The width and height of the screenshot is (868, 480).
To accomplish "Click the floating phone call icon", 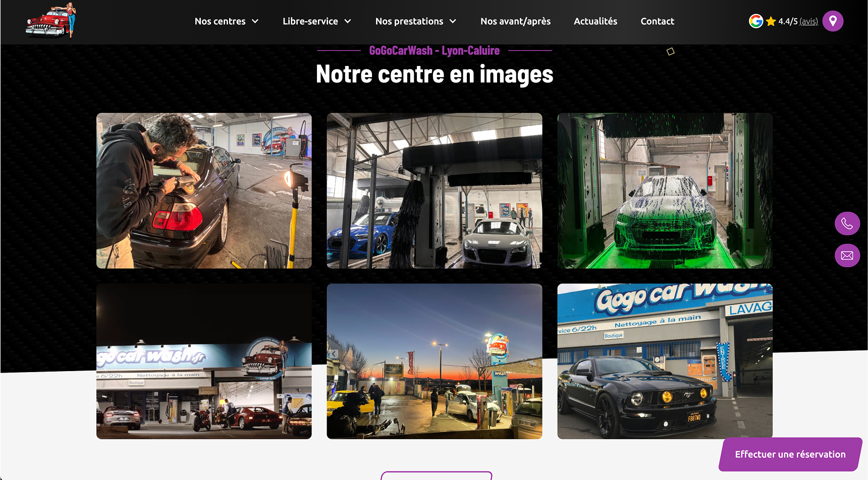I will (x=847, y=223).
